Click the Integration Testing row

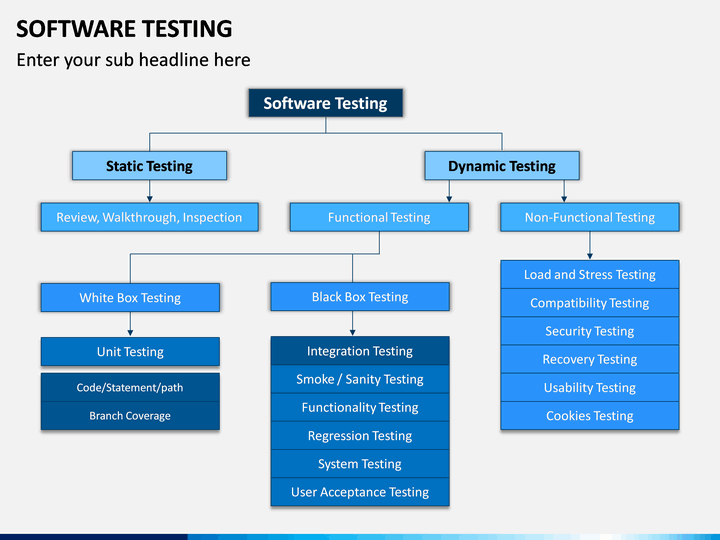click(x=360, y=351)
